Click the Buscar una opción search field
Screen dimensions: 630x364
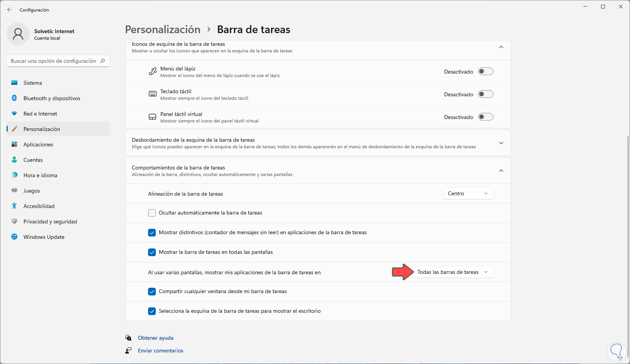[x=53, y=61]
